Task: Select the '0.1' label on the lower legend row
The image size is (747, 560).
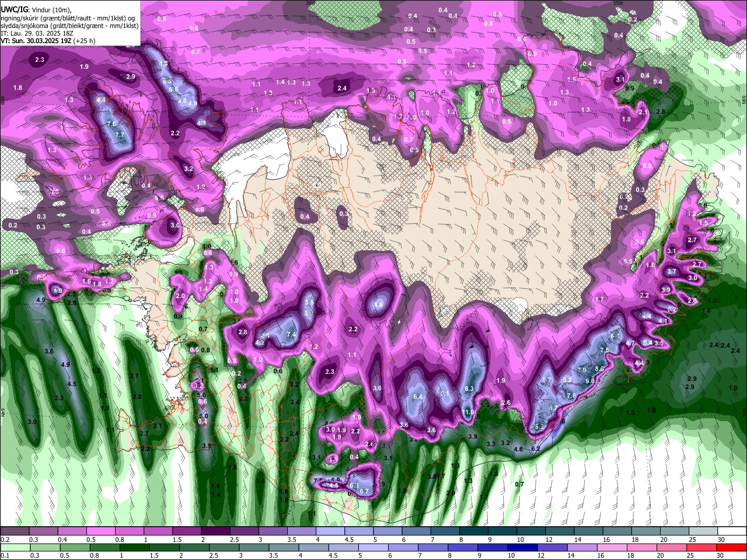Action: point(5,556)
